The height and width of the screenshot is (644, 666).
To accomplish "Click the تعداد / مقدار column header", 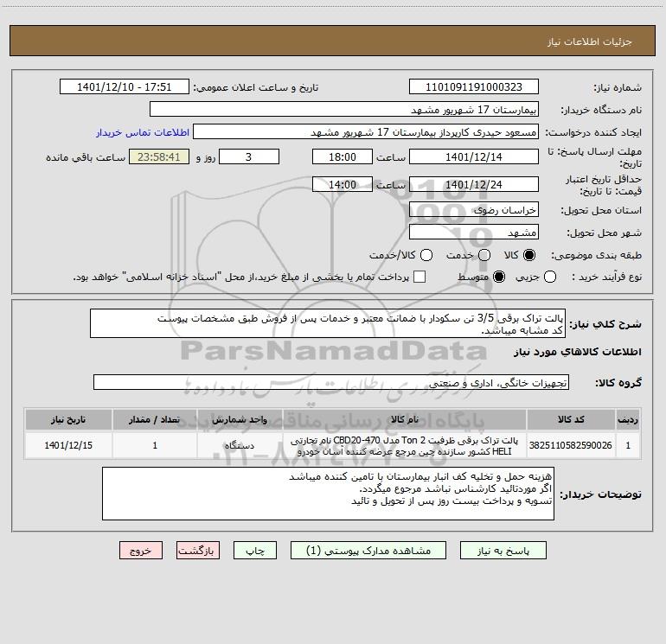I will [x=155, y=419].
